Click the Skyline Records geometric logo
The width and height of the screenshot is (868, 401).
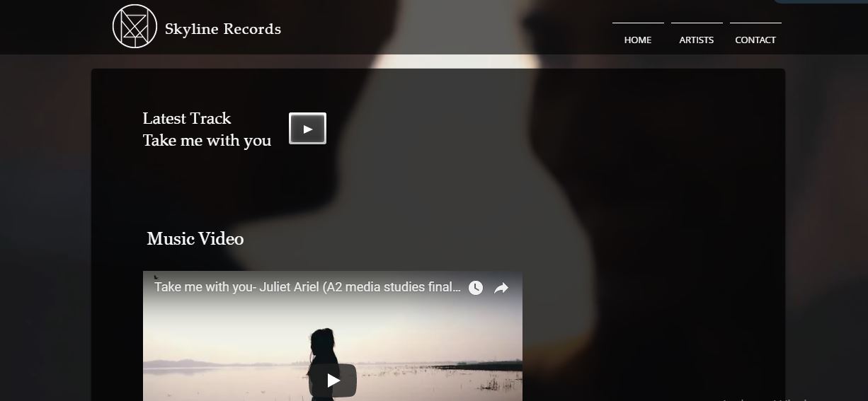click(x=135, y=26)
